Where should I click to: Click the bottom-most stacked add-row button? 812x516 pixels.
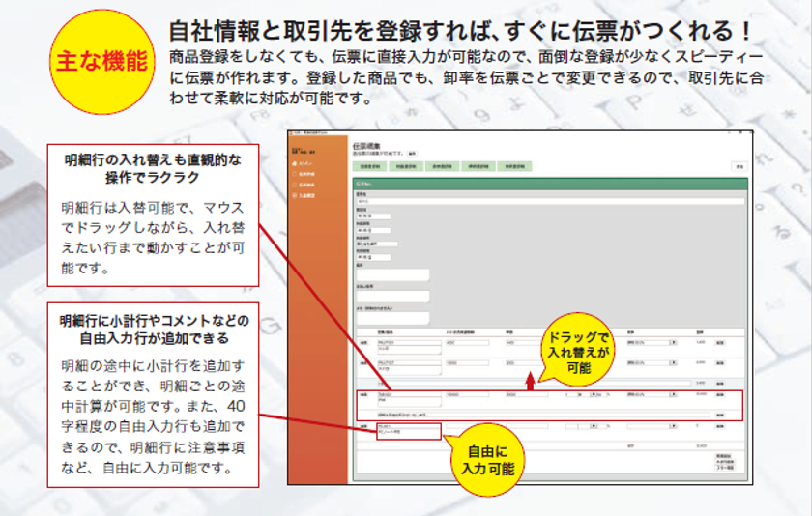tap(725, 468)
